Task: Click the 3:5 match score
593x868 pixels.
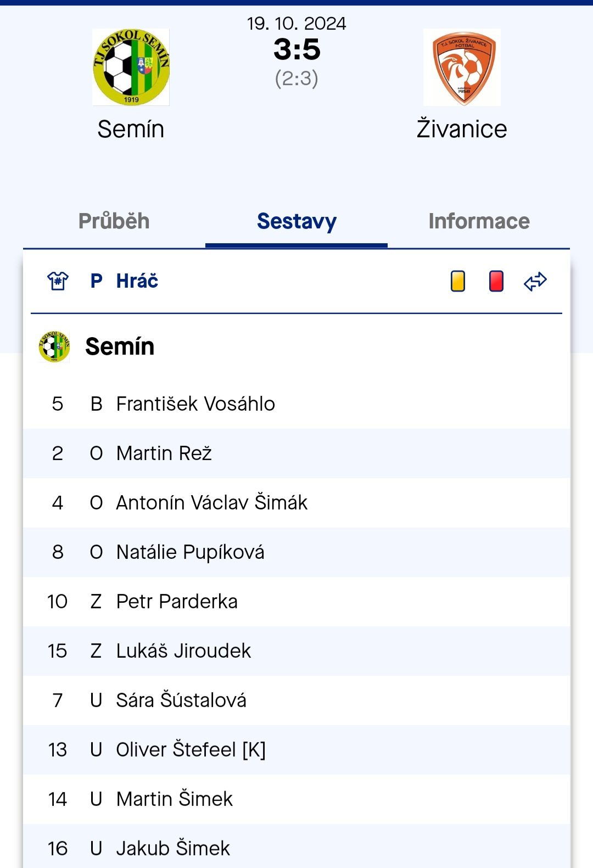Action: [297, 49]
